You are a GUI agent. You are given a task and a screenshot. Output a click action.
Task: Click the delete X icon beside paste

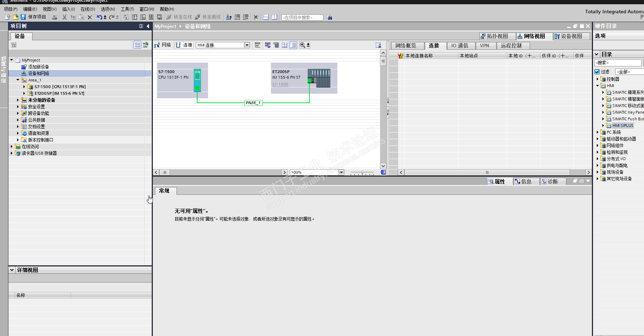click(90, 17)
